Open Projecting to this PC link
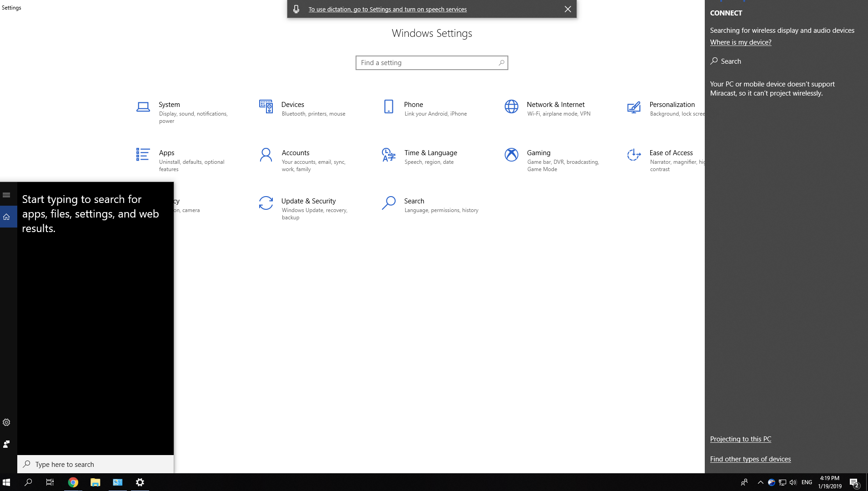 point(741,439)
